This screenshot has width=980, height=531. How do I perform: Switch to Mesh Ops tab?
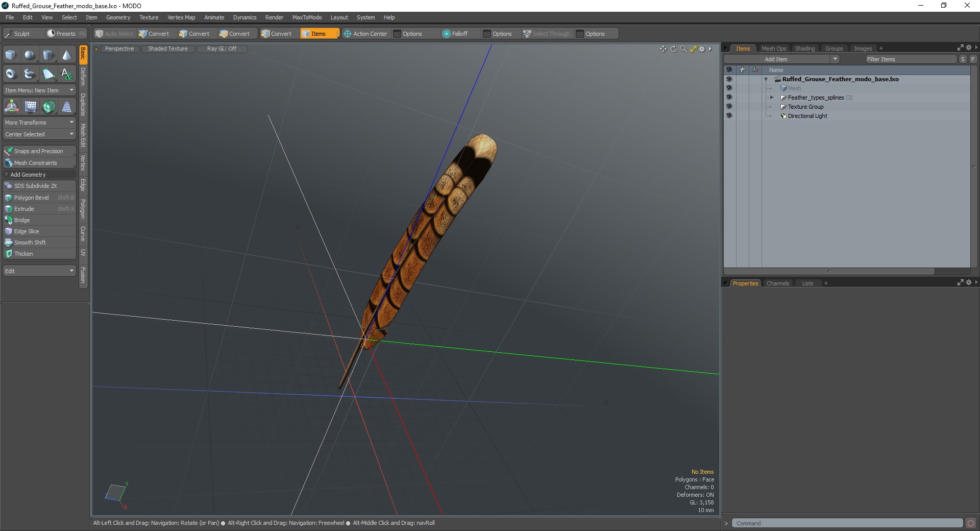pyautogui.click(x=774, y=49)
